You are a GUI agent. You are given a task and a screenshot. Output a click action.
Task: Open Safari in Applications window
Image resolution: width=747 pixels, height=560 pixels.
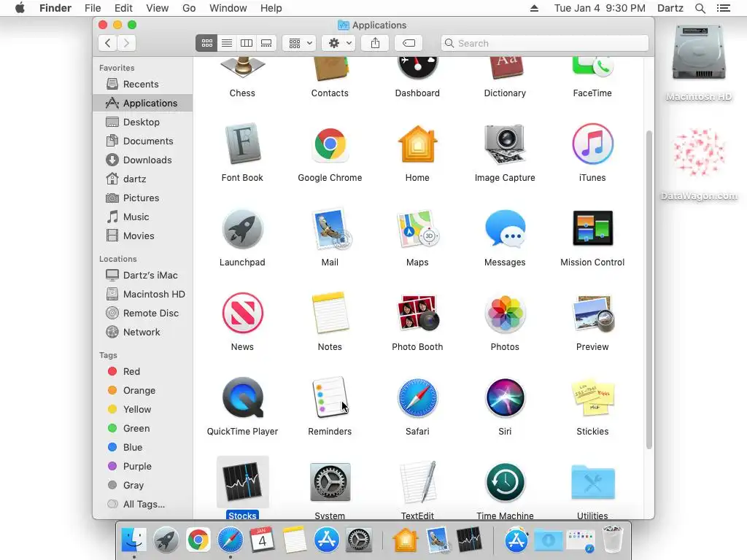click(x=417, y=398)
